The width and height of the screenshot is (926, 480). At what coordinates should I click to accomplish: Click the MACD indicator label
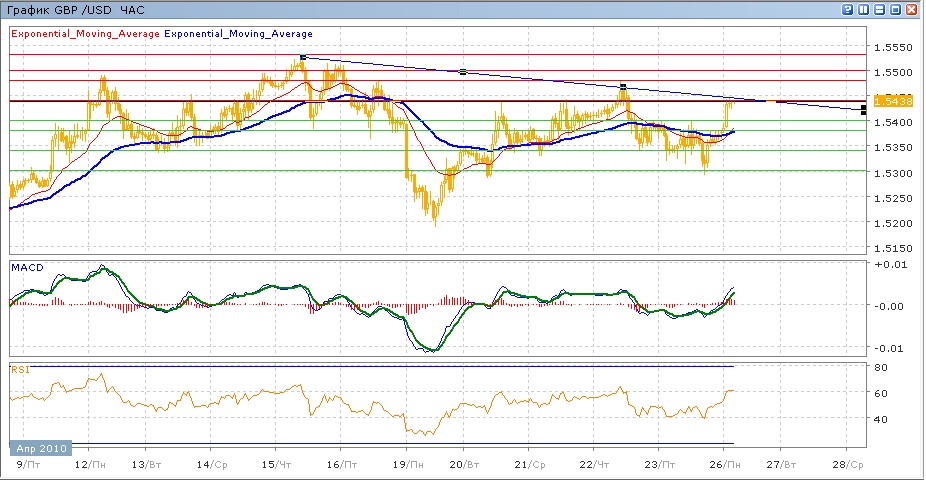tap(26, 267)
